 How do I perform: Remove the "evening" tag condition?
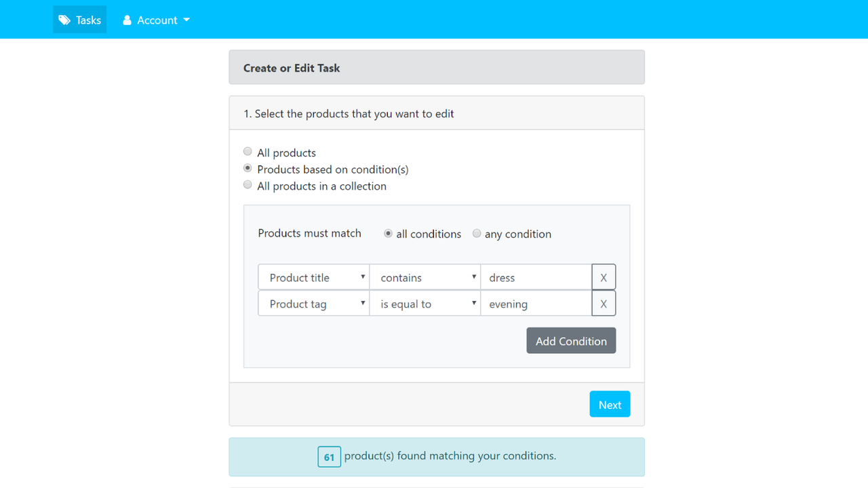604,303
